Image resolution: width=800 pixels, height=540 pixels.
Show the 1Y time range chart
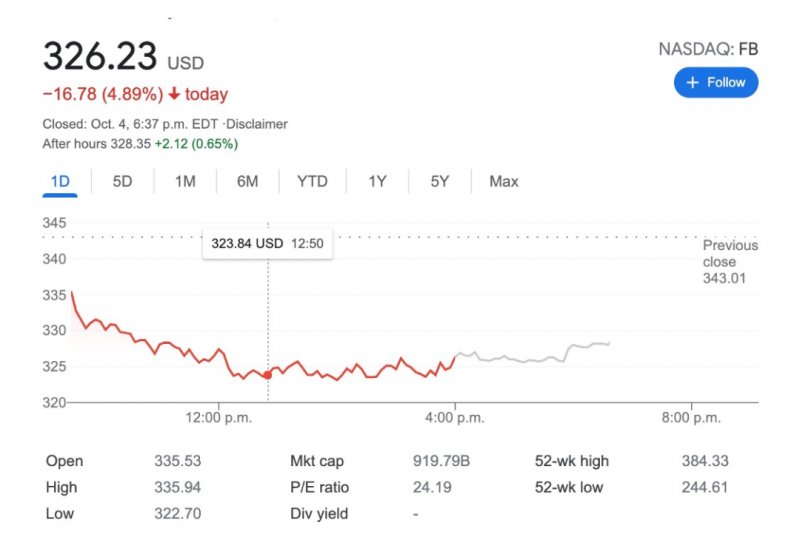pyautogui.click(x=378, y=182)
